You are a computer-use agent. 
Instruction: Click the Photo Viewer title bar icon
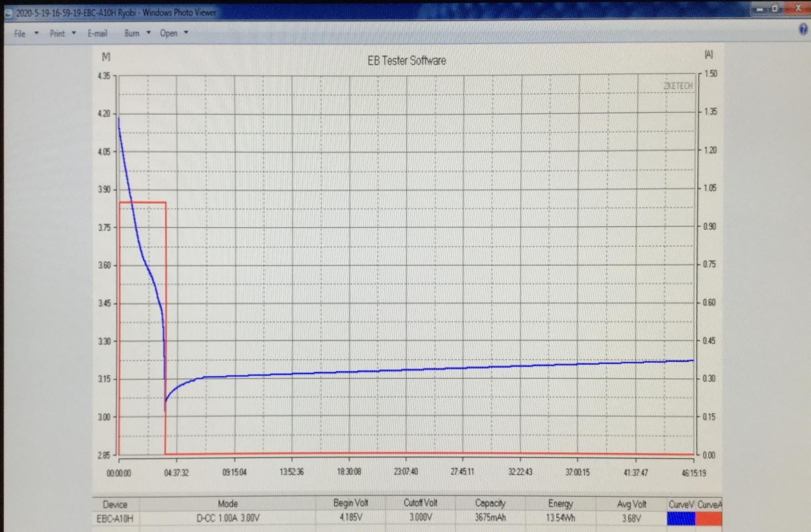coord(9,13)
